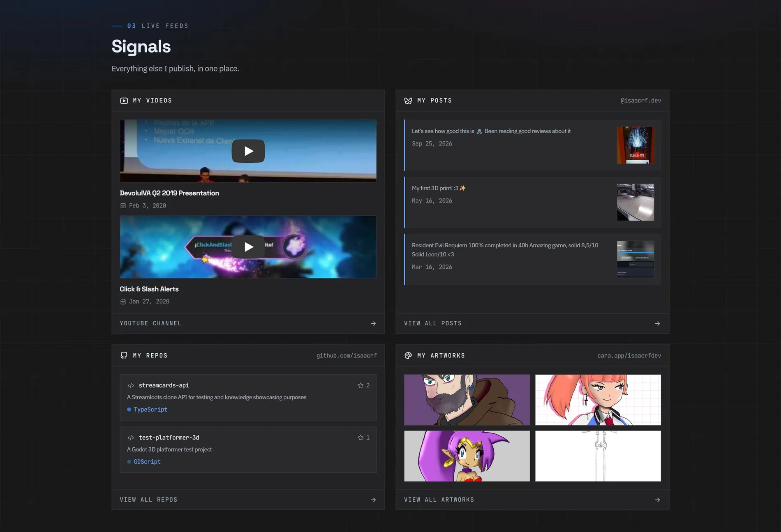Image resolution: width=781 pixels, height=532 pixels.
Task: Click the GitHub icon beside My Repos
Action: (124, 356)
